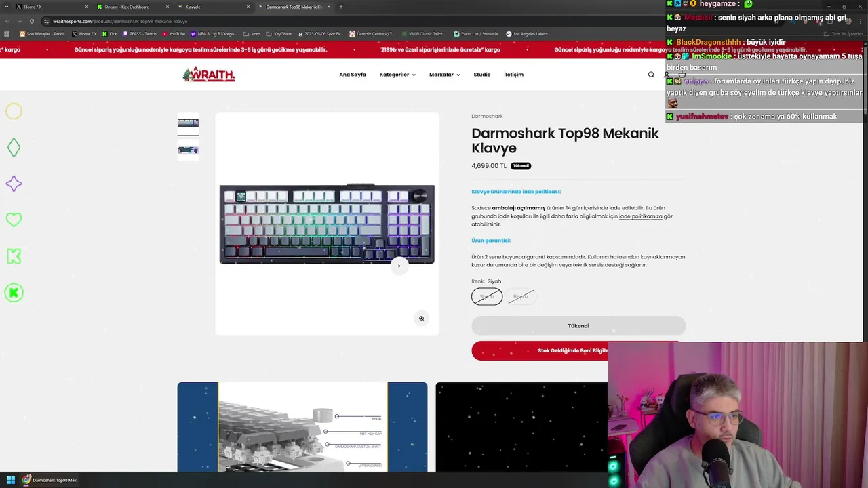868x488 pixels.
Task: Click the circled Kick logo overlay icon
Action: (14, 293)
